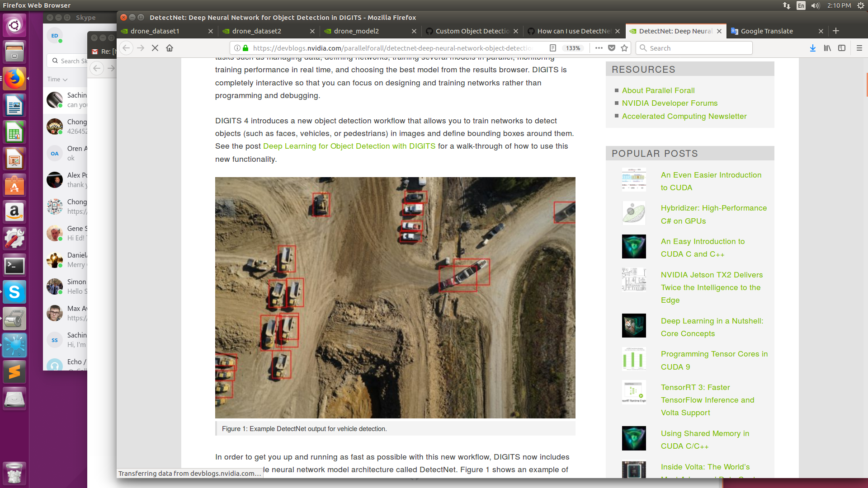Bookmark this page with the star

(x=624, y=47)
